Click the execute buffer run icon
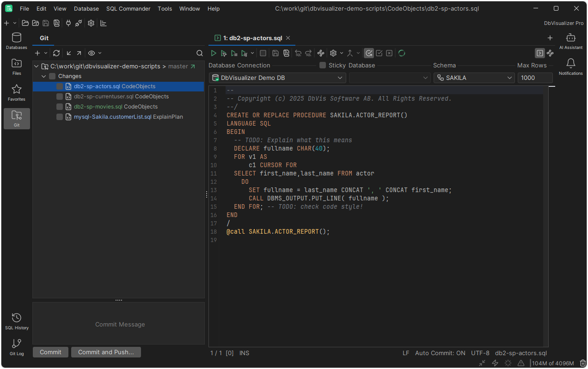 (x=234, y=53)
